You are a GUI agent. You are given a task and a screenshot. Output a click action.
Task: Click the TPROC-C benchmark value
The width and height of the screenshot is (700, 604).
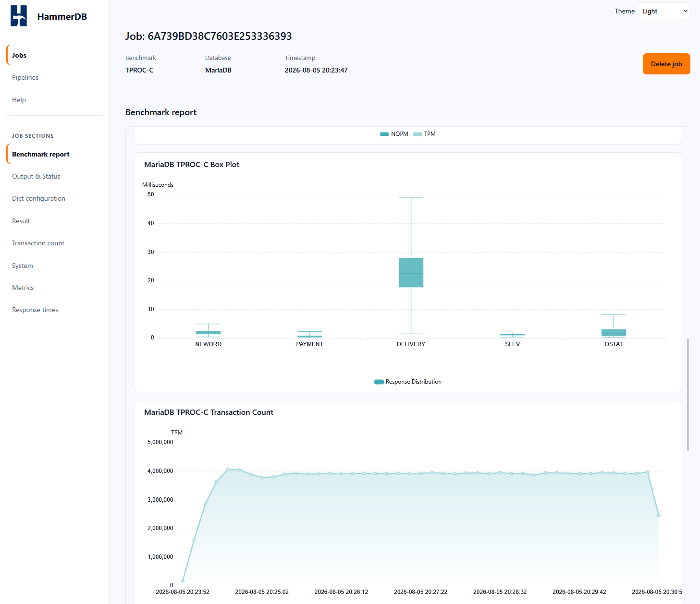[x=139, y=70]
